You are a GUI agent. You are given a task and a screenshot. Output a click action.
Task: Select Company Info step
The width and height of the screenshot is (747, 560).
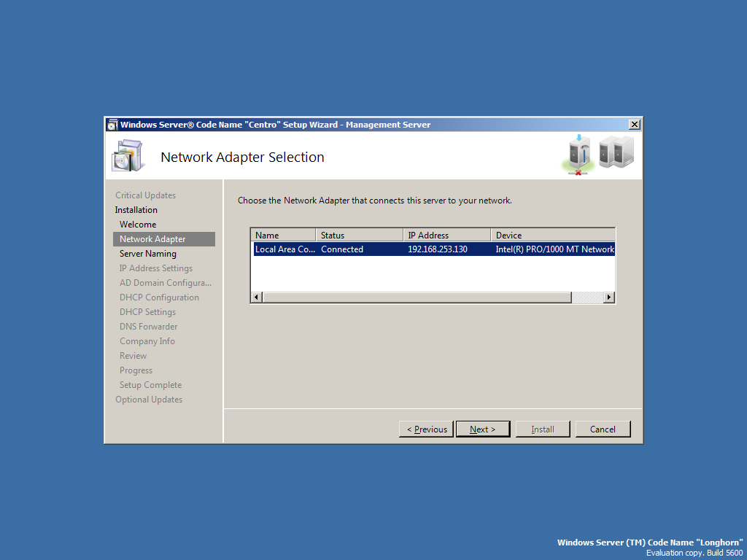point(147,341)
